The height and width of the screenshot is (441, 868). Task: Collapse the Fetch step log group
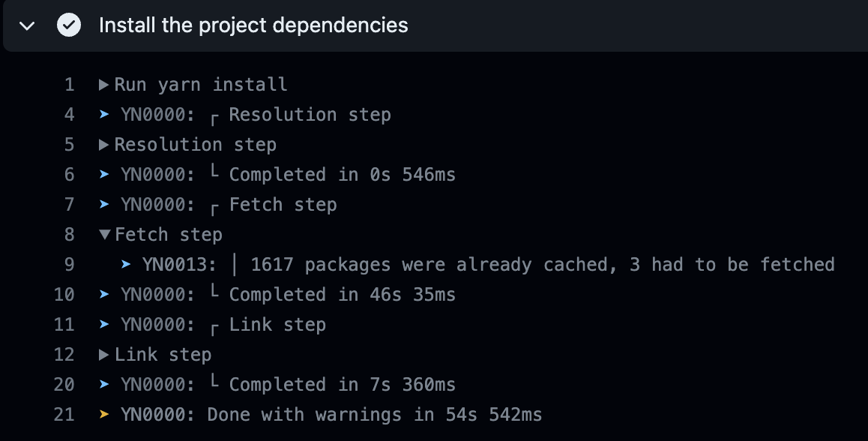coord(104,235)
